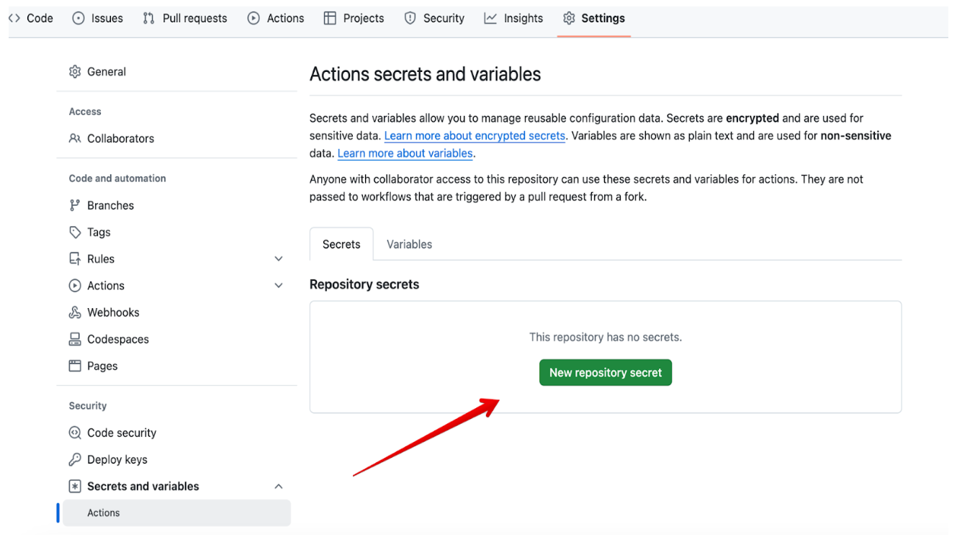Collapse the Secrets and variables section
Viewport: 962px width, 560px height.
click(x=279, y=487)
